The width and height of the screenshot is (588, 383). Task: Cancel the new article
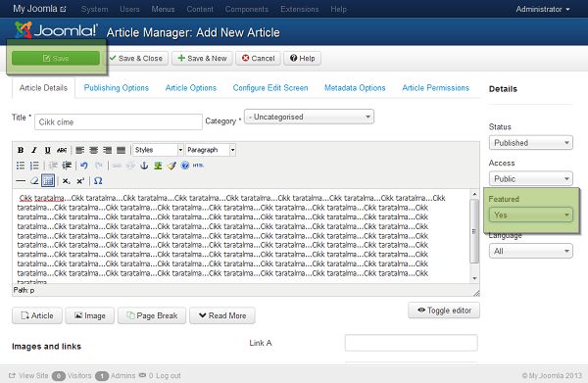258,59
